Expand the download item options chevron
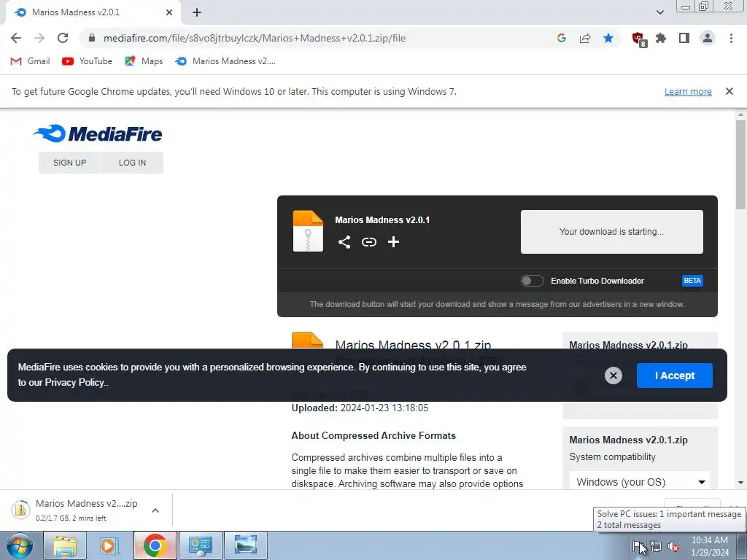The height and width of the screenshot is (560, 747). [155, 510]
